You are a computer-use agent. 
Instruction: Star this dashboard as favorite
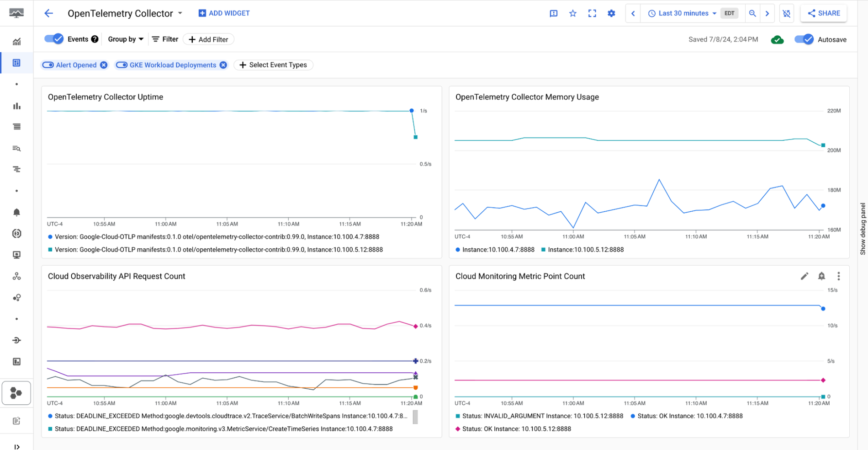point(573,13)
